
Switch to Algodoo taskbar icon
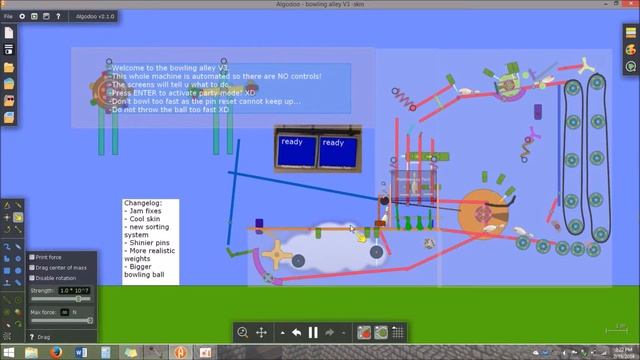[180, 353]
